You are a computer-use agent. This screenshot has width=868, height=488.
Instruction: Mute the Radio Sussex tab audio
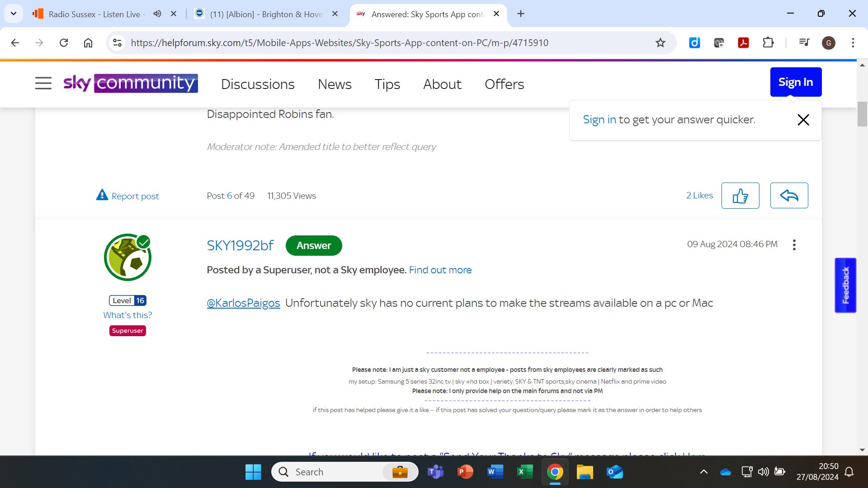(157, 14)
